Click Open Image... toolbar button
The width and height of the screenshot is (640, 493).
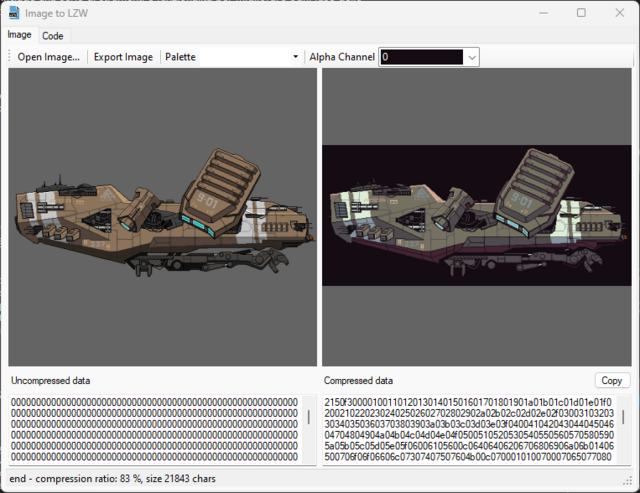(x=49, y=57)
